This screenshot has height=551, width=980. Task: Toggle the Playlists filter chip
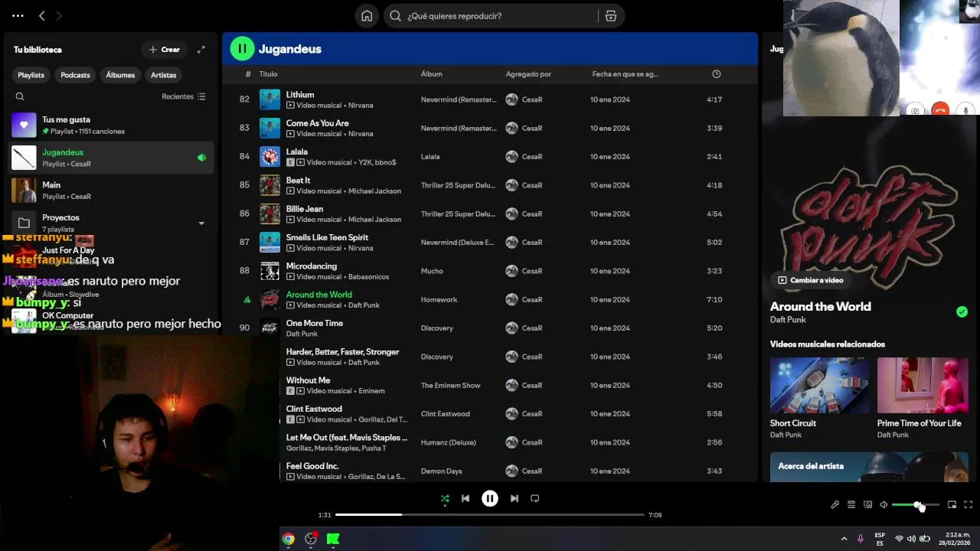[x=31, y=75]
